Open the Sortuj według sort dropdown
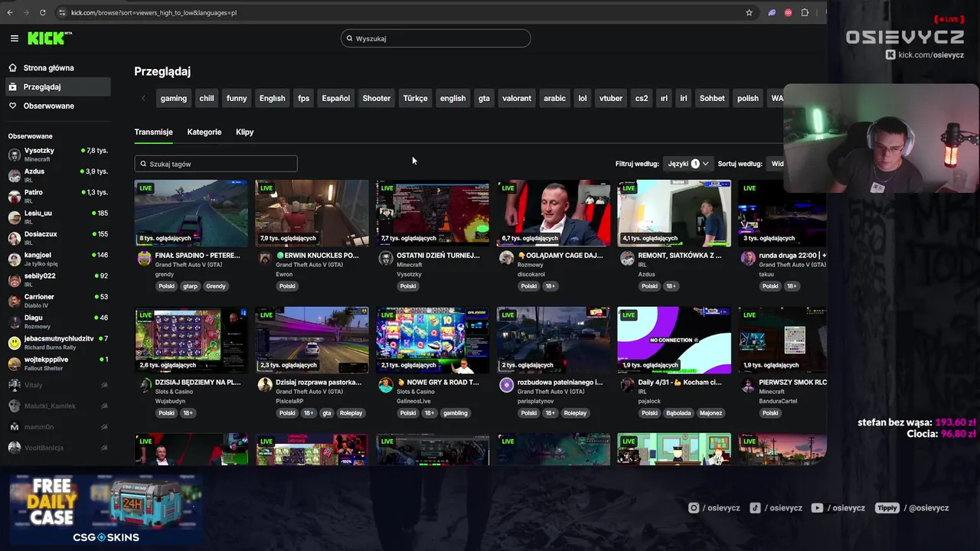 pyautogui.click(x=777, y=164)
